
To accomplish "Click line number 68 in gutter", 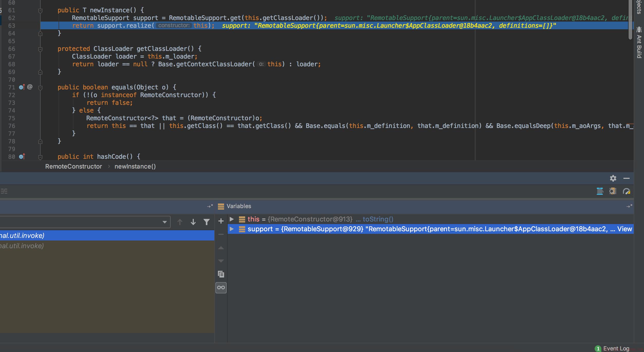I will (x=12, y=64).
